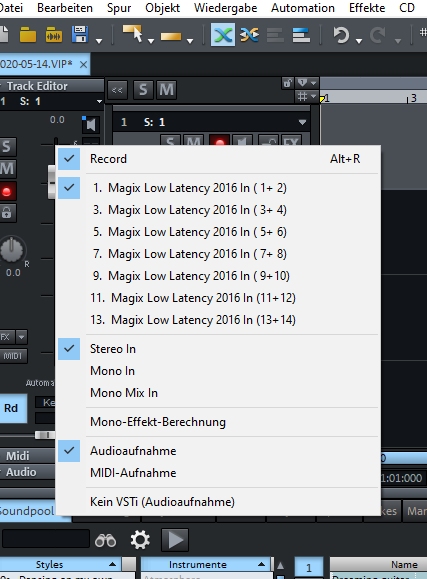Open dropdown arrow next to save icon

99,41
